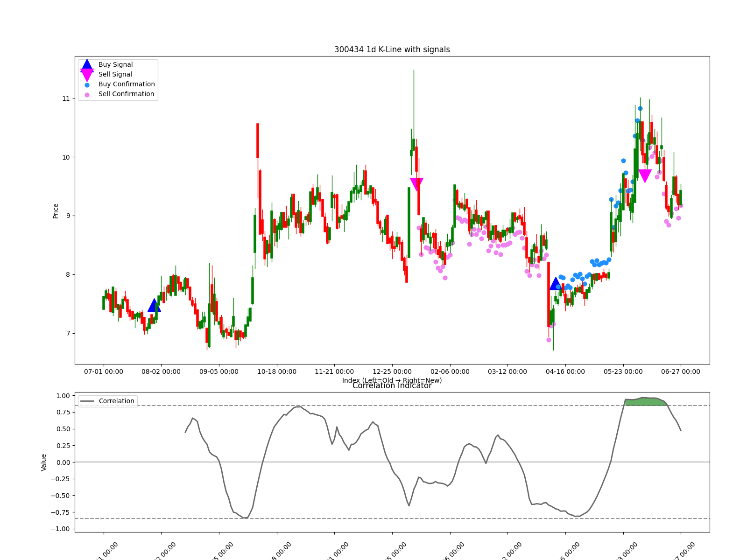
Task: Click the correlation axis tick '0.75'
Action: [63, 413]
